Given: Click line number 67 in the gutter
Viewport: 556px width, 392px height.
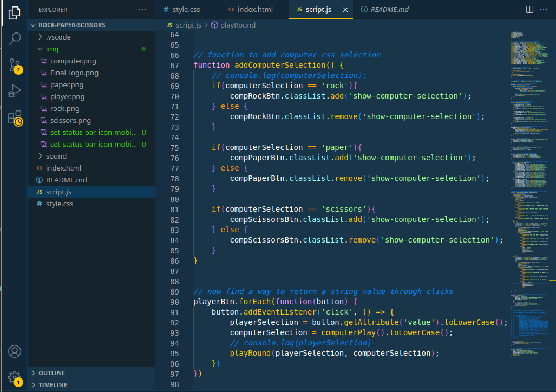Looking at the screenshot, I should click(174, 66).
